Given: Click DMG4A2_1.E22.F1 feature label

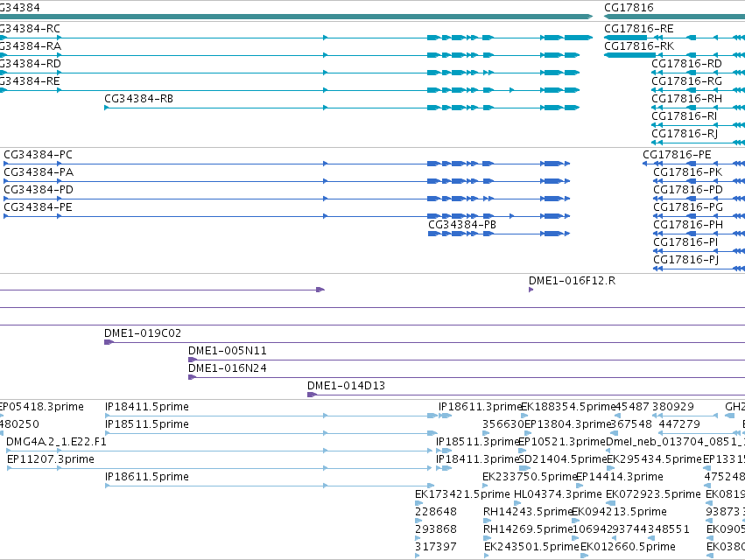Looking at the screenshot, I should [56, 442].
